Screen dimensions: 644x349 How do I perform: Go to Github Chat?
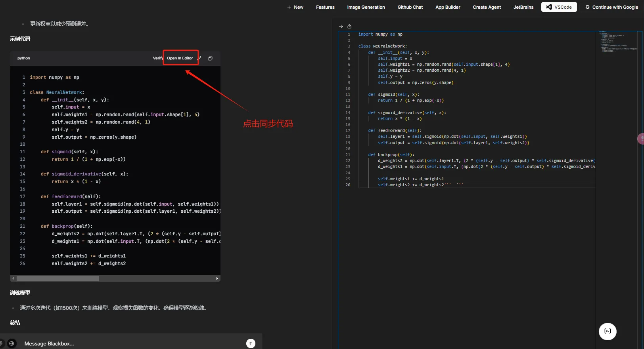pyautogui.click(x=410, y=7)
